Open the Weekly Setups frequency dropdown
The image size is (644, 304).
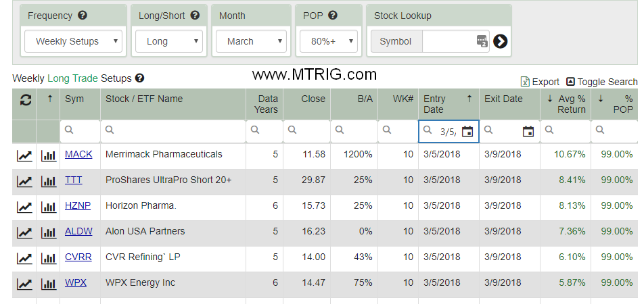[x=73, y=41]
